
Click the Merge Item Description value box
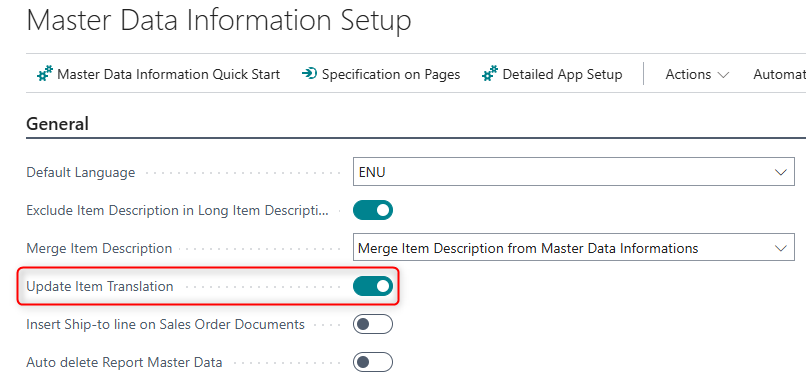(574, 248)
